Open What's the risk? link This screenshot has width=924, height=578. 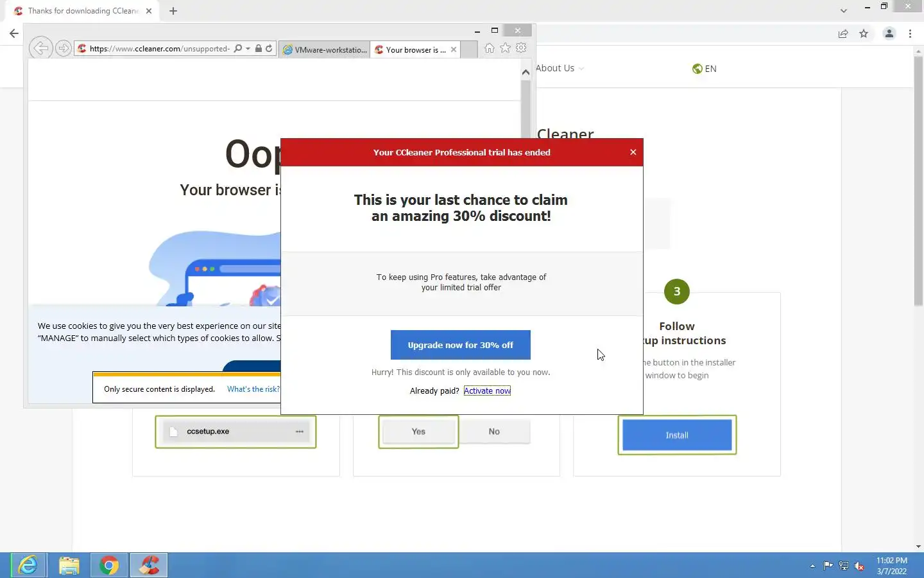253,389
